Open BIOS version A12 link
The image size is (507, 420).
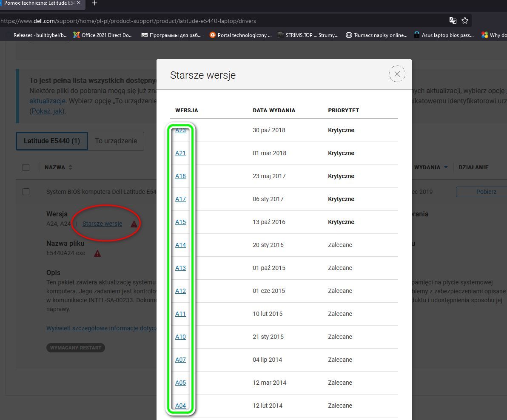pyautogui.click(x=180, y=291)
